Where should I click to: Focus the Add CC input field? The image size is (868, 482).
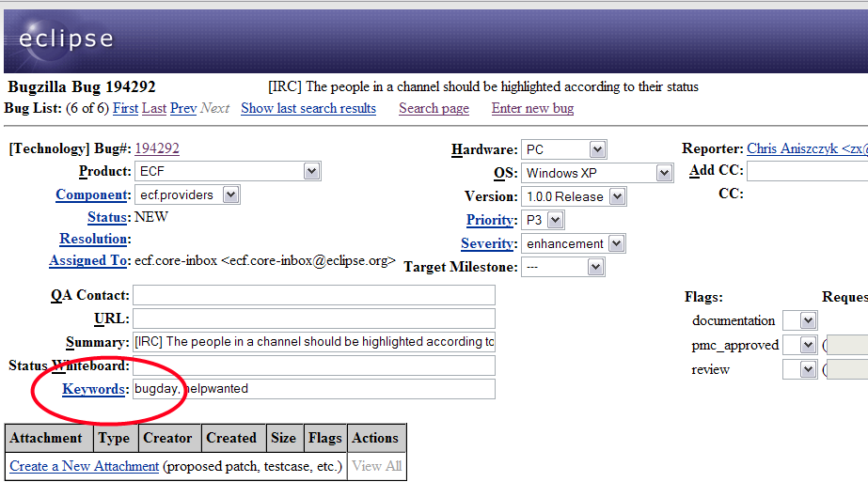tap(808, 171)
